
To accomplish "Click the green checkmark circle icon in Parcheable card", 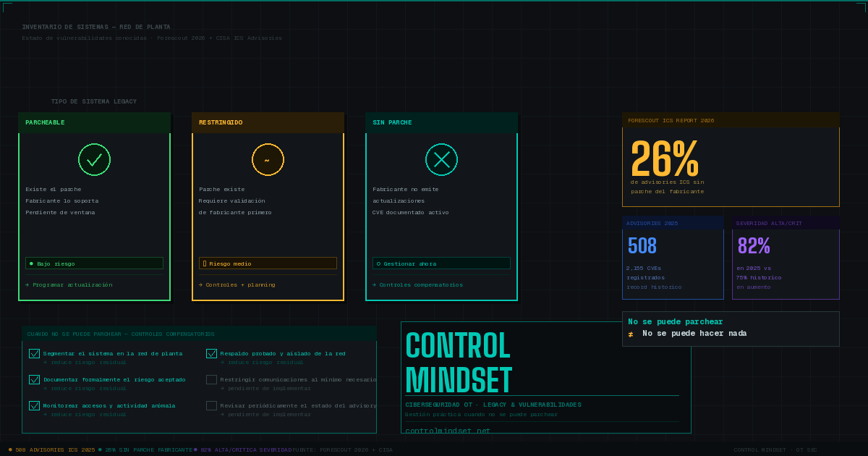I will 94,159.
